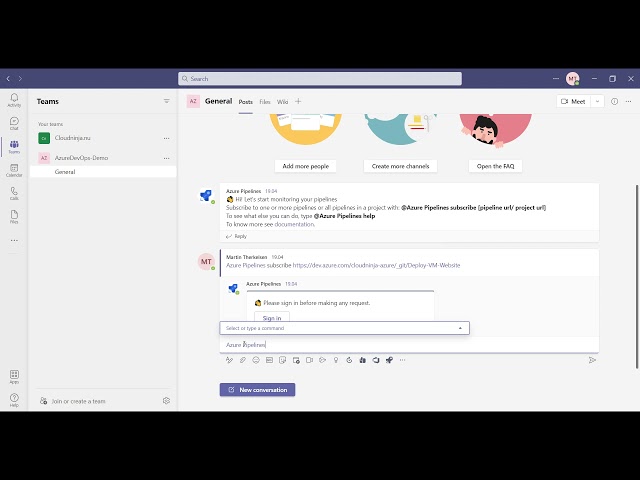This screenshot has width=640, height=480.
Task: Open the Chat section in the sidebar
Action: 14,123
